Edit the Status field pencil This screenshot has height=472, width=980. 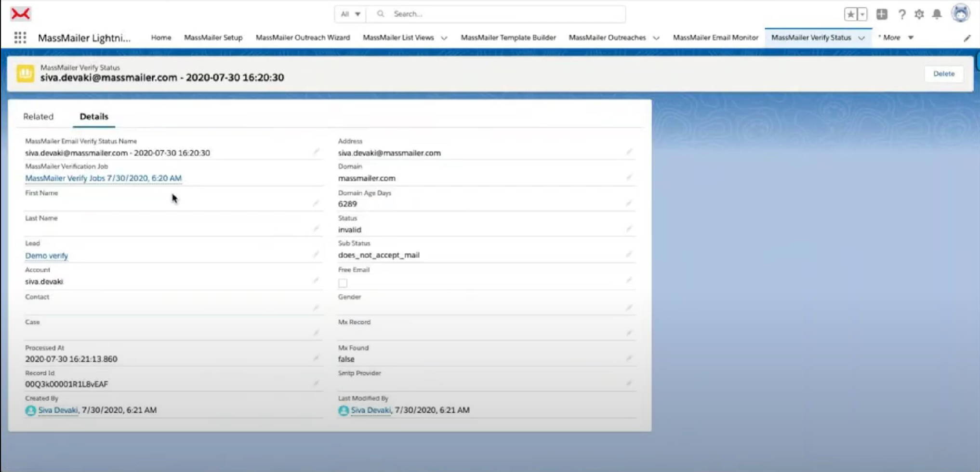(x=629, y=229)
